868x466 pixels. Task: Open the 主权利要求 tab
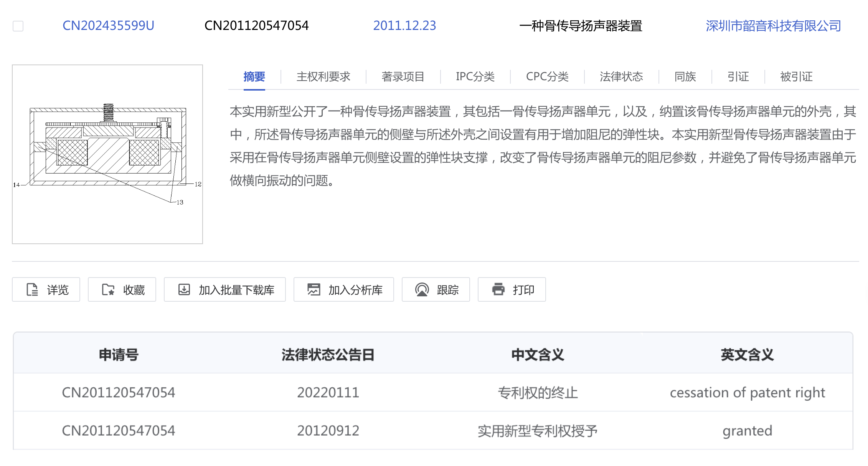coord(323,76)
